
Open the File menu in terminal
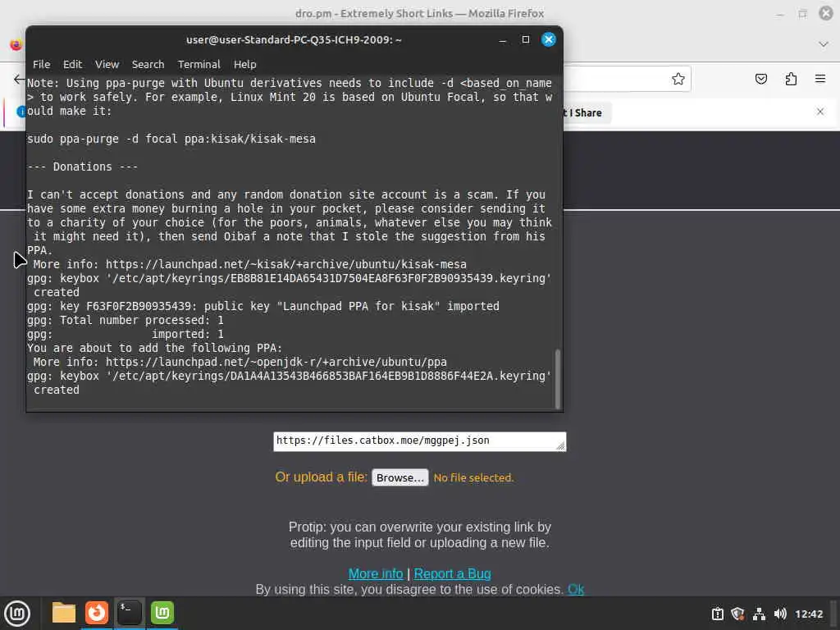click(41, 64)
